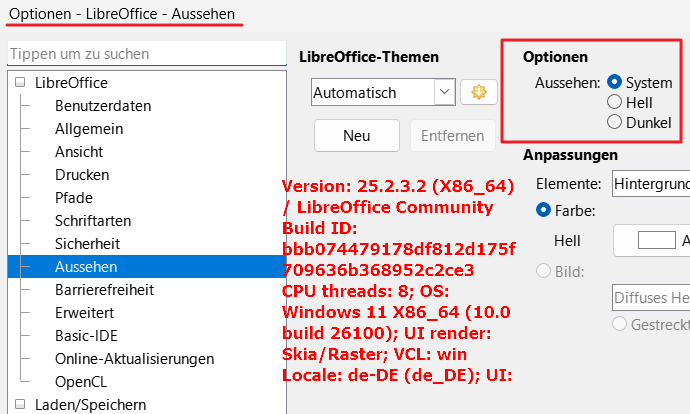This screenshot has width=690, height=414.
Task: Click the extensions themes star icon button
Action: pyautogui.click(x=479, y=92)
